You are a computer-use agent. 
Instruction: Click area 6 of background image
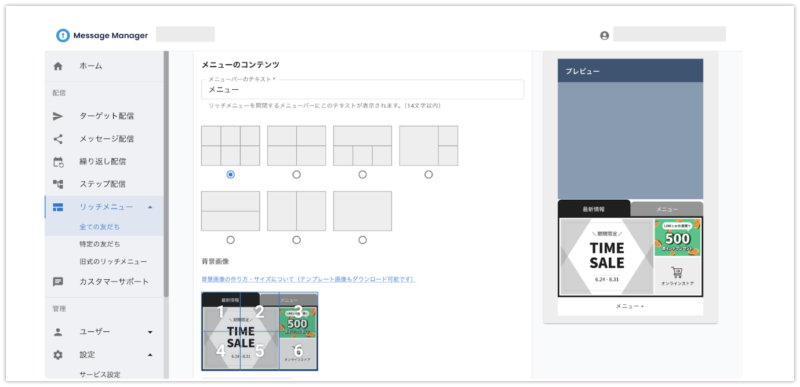coord(298,351)
